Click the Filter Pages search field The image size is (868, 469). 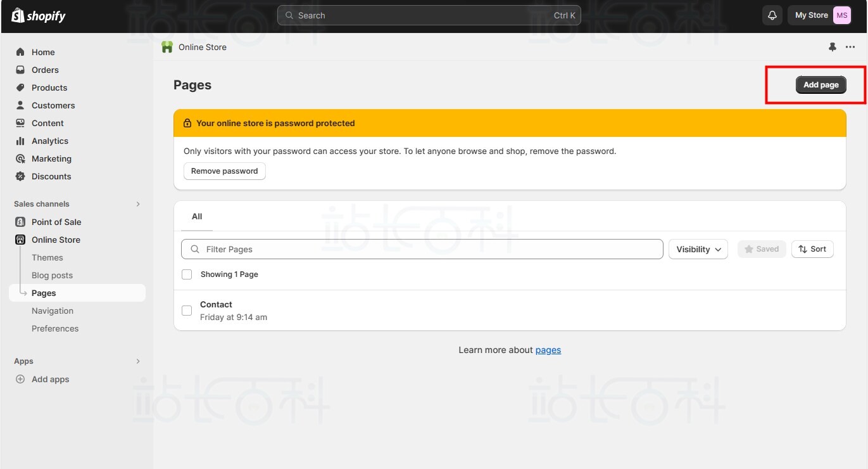(x=422, y=249)
